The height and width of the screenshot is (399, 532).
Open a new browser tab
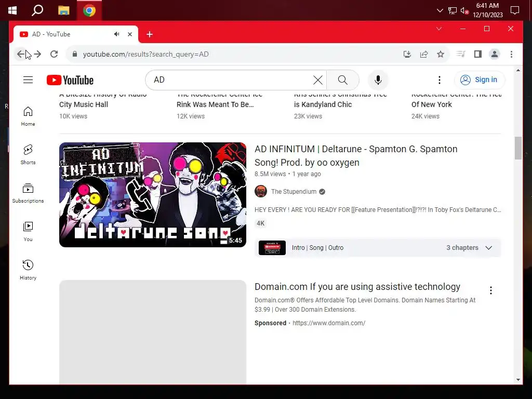tap(149, 34)
